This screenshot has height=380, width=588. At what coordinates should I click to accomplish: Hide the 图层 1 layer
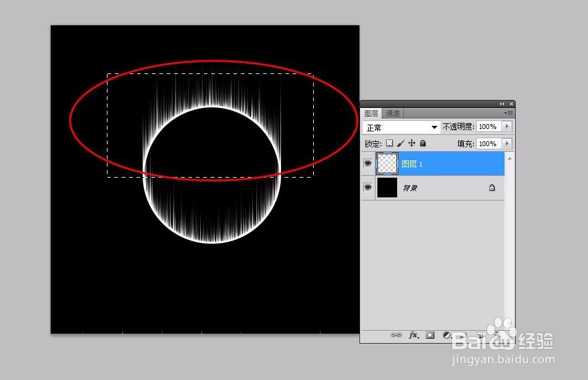[x=368, y=163]
